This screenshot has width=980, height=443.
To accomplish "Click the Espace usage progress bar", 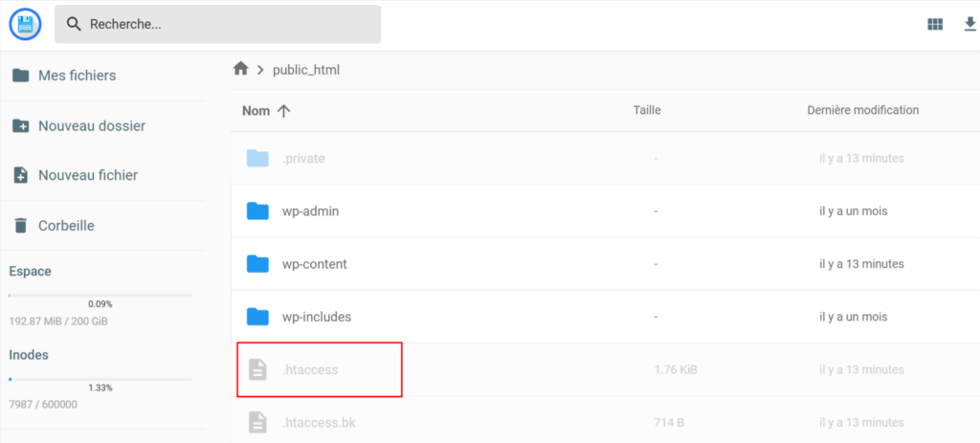I will click(100, 296).
